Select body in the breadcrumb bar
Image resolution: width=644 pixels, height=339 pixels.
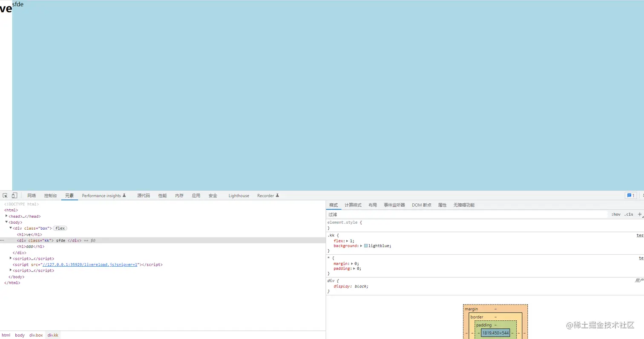coord(20,335)
